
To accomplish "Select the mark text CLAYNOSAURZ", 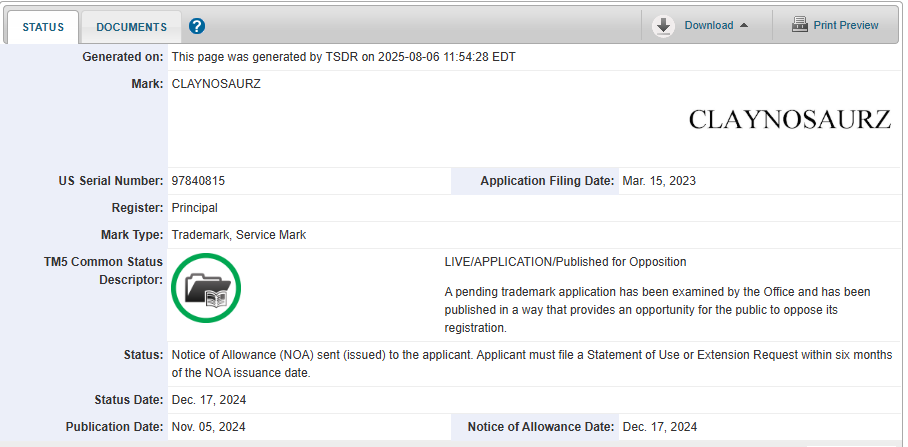I will point(216,84).
